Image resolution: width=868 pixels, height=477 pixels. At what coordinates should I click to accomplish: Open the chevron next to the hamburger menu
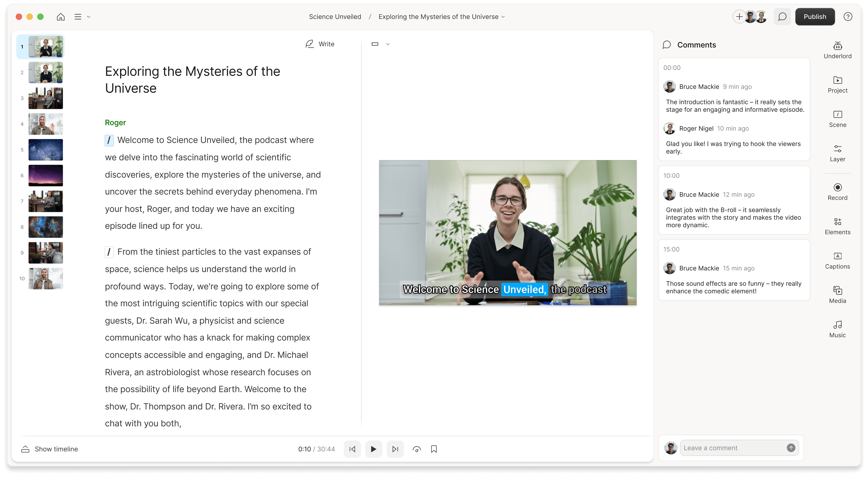[89, 17]
